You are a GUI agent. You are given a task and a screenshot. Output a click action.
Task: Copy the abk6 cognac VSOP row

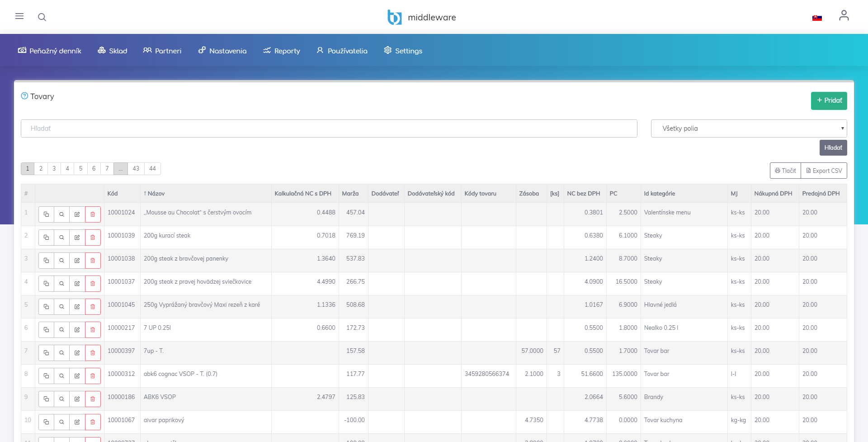(x=46, y=376)
